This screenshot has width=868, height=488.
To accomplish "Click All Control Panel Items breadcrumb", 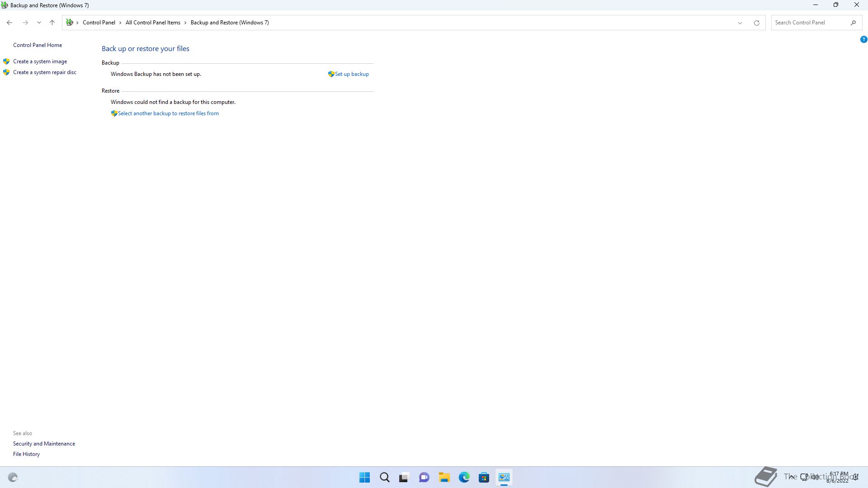I will tap(153, 23).
